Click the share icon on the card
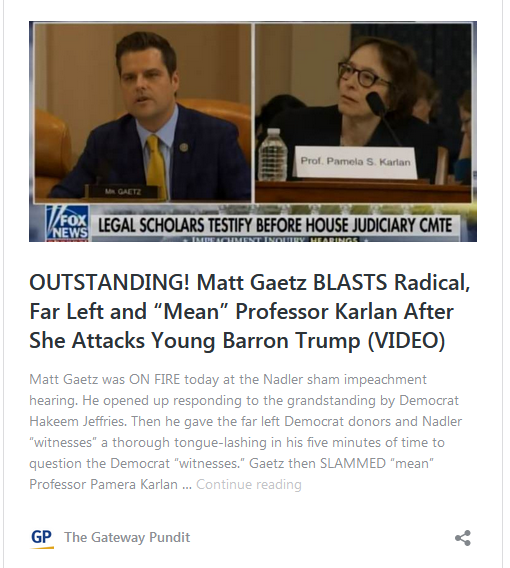 coord(463,538)
